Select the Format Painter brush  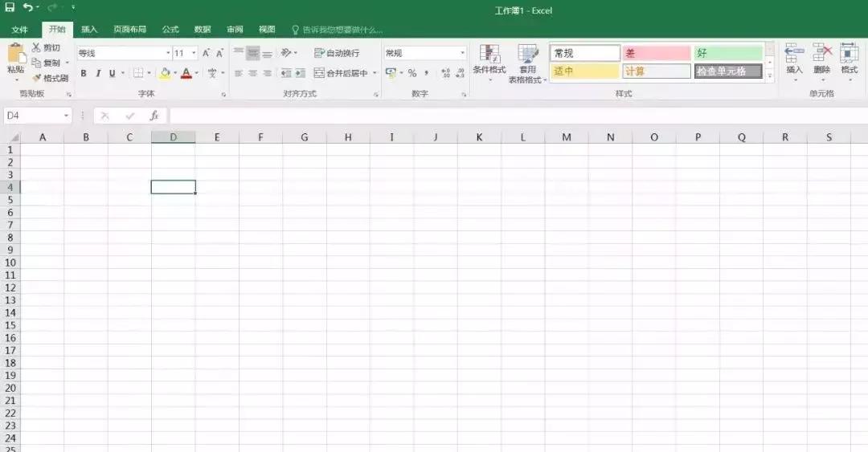(x=36, y=78)
